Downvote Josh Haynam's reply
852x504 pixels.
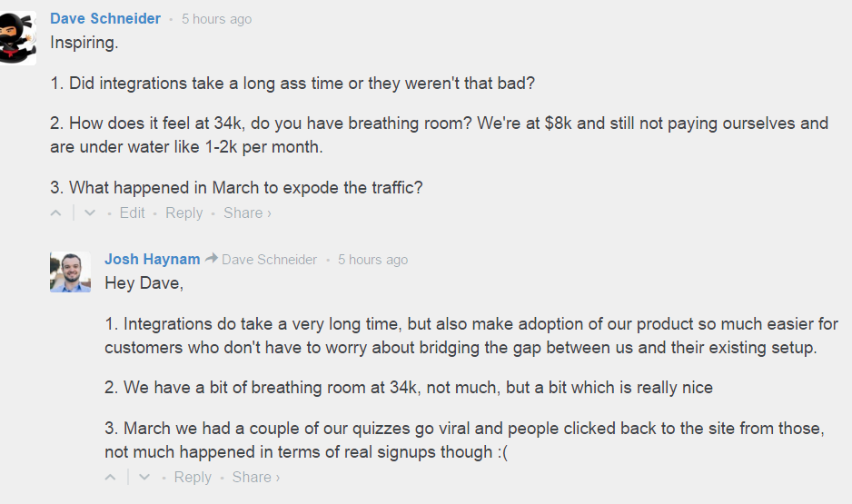[144, 478]
